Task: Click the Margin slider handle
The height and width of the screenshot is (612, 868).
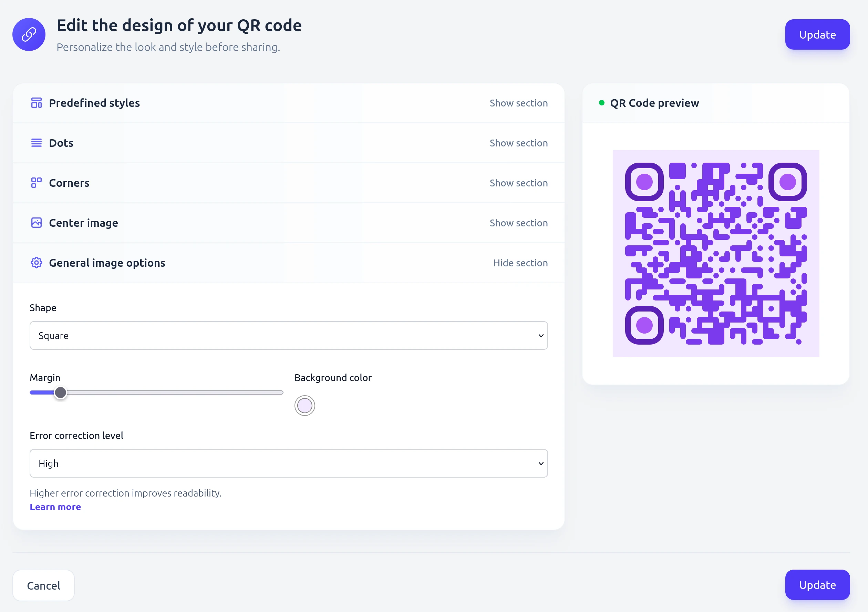Action: tap(61, 392)
